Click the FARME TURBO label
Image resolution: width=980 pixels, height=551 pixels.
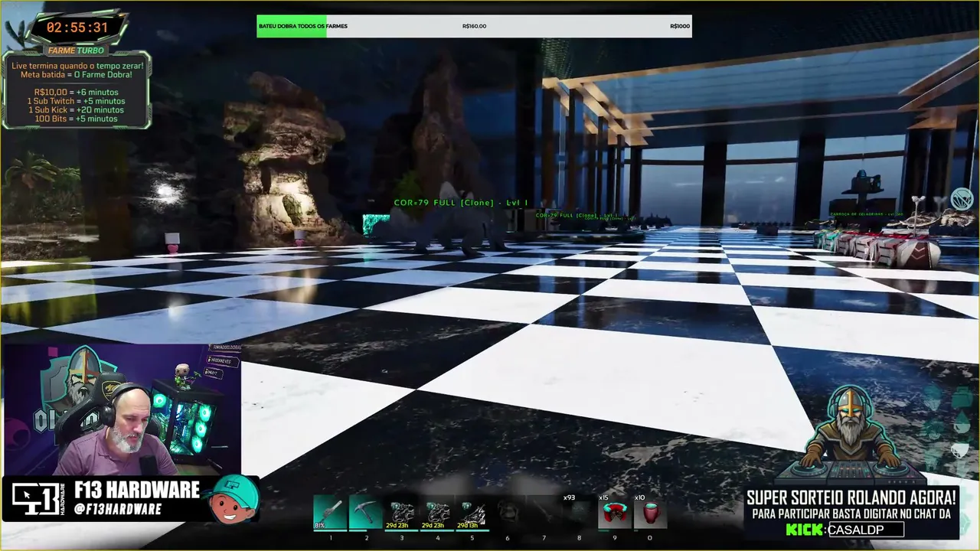tap(77, 51)
